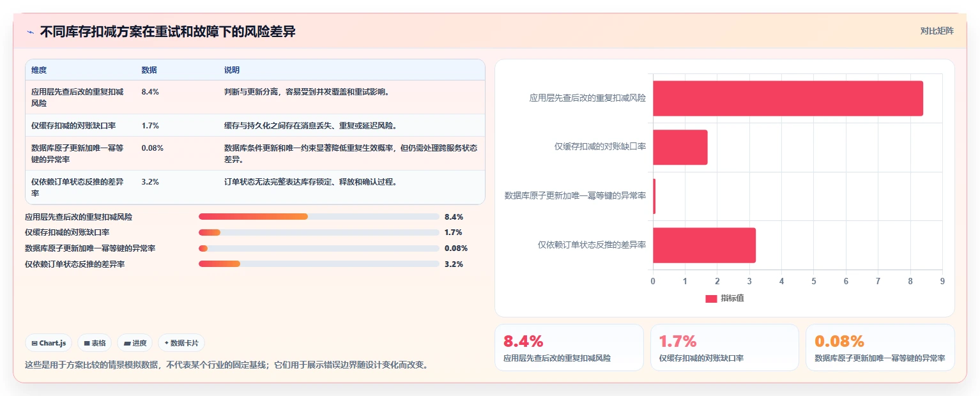The image size is (980, 396).
Task: Click chart axis label 仅缓存扣减的对账缺口率
Action: coord(600,147)
